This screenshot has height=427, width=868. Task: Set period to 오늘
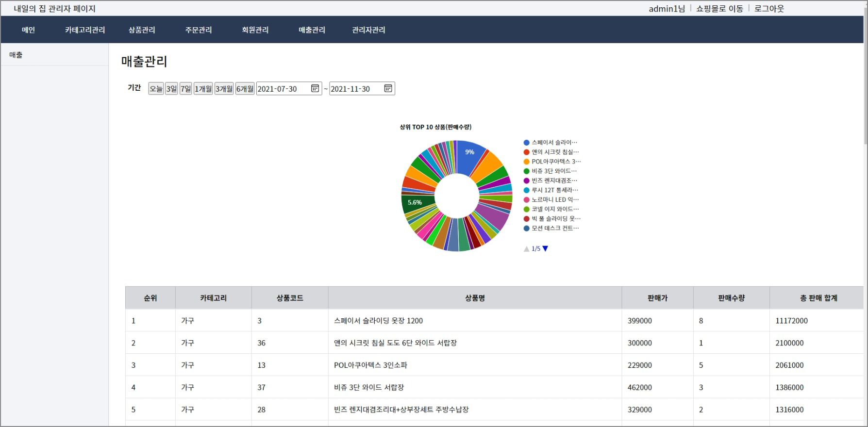(x=156, y=89)
